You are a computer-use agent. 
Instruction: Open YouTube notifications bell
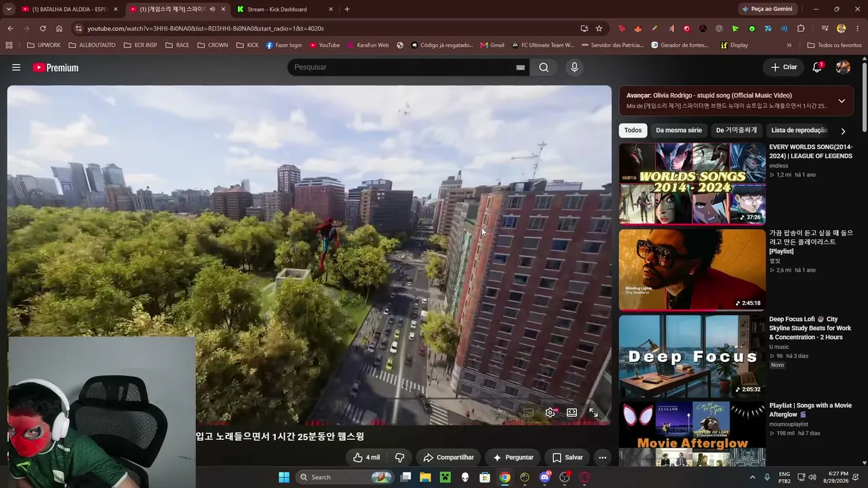(x=817, y=67)
